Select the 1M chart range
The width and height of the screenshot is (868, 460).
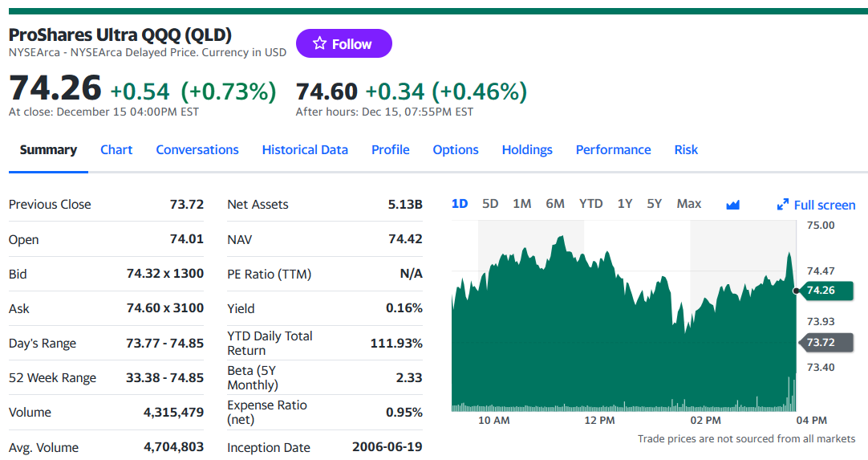tap(521, 204)
